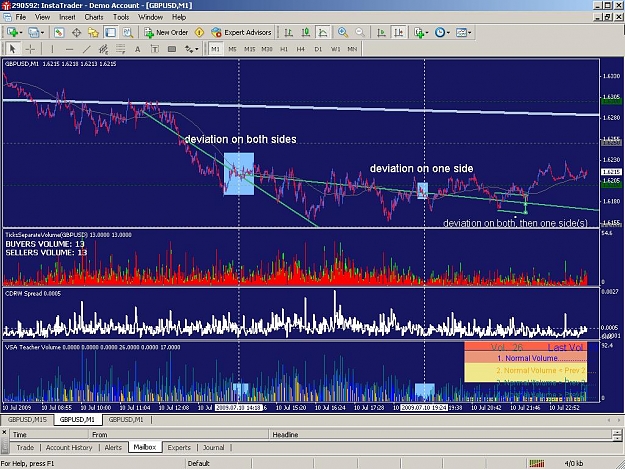The width and height of the screenshot is (625, 469).
Task: Switch to the MN timeframe
Action: pos(352,49)
